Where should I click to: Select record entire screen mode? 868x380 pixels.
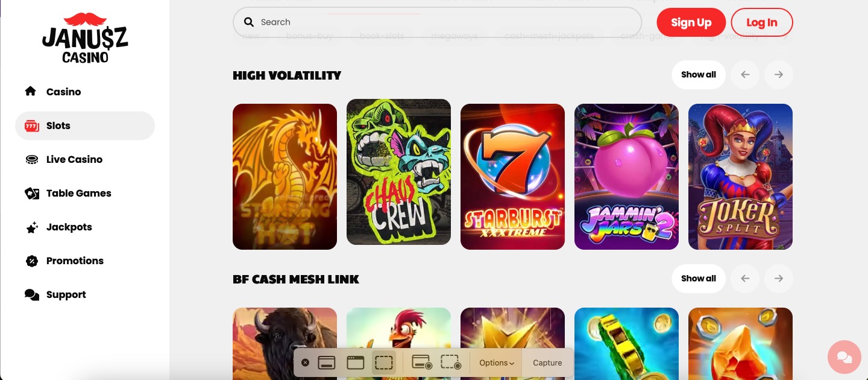pos(422,363)
